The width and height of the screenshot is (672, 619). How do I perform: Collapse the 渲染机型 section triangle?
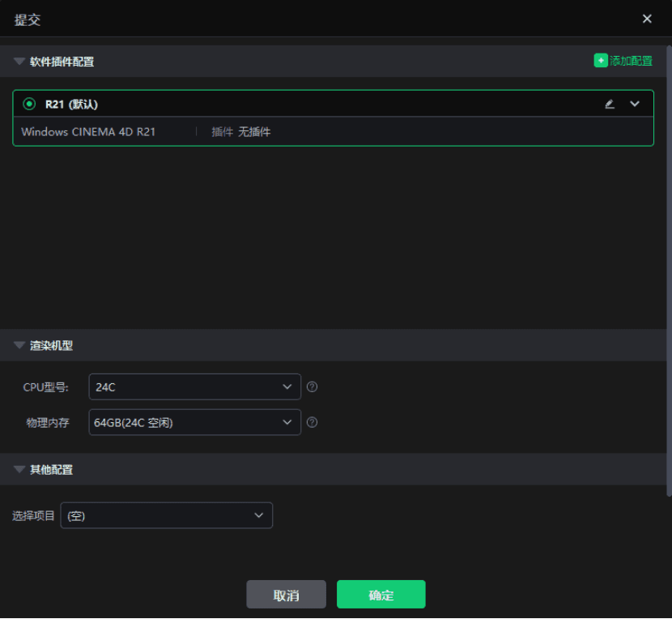(x=19, y=345)
